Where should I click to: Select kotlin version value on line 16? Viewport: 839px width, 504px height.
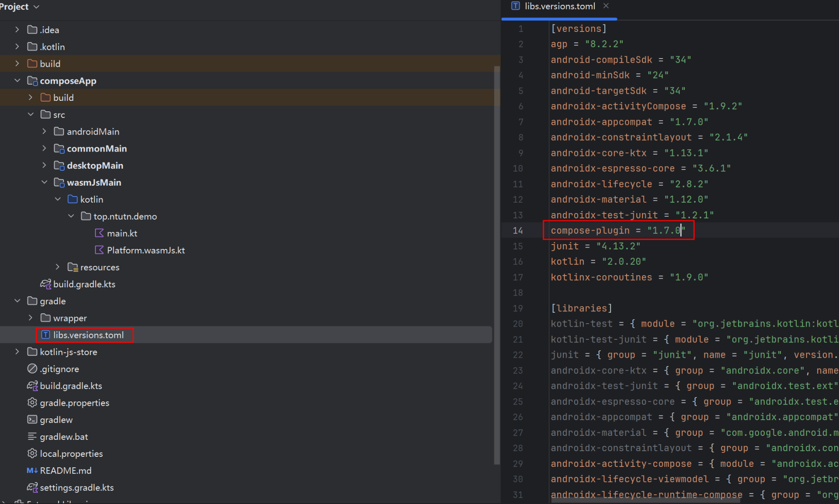626,261
